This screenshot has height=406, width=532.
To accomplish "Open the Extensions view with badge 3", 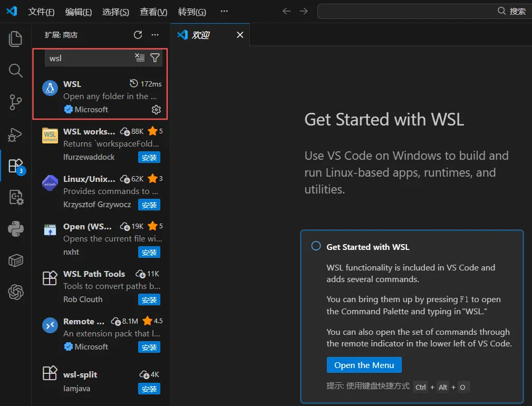I will pos(16,166).
